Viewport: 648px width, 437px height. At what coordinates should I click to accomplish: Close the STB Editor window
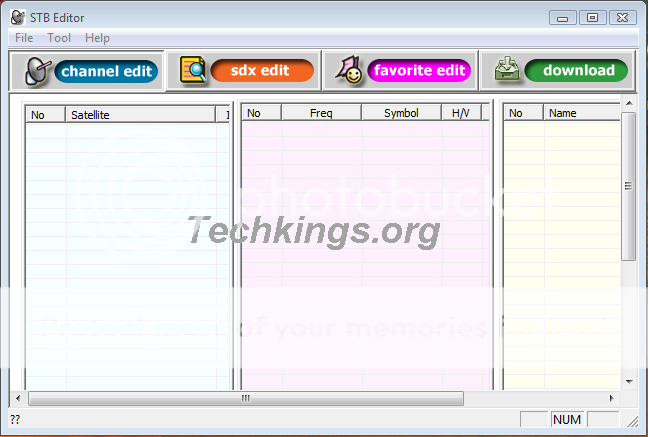(x=623, y=18)
